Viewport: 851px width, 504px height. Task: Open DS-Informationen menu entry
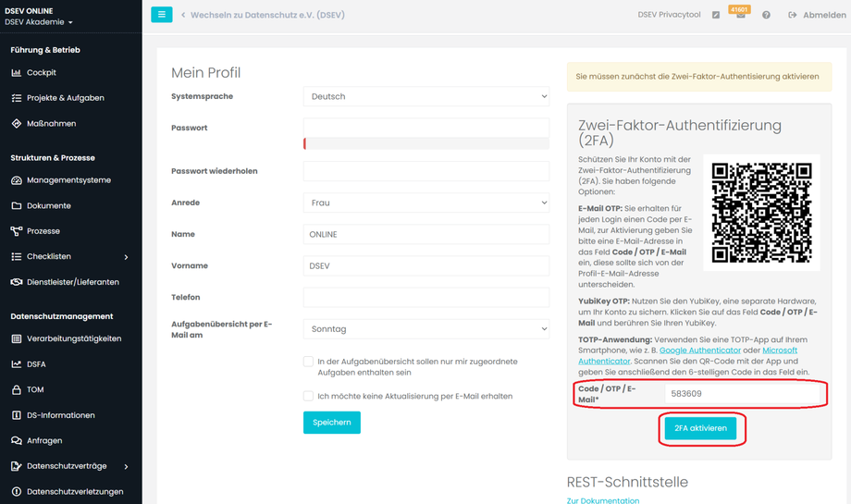[x=61, y=415]
